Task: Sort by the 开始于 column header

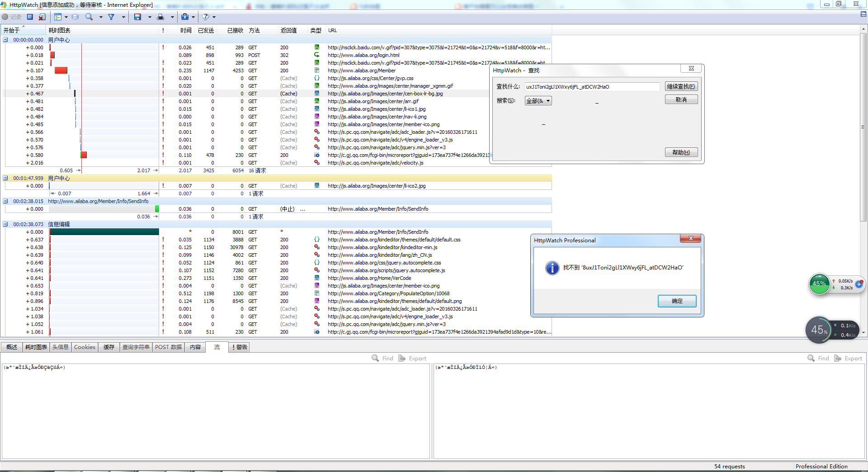Action: point(12,30)
